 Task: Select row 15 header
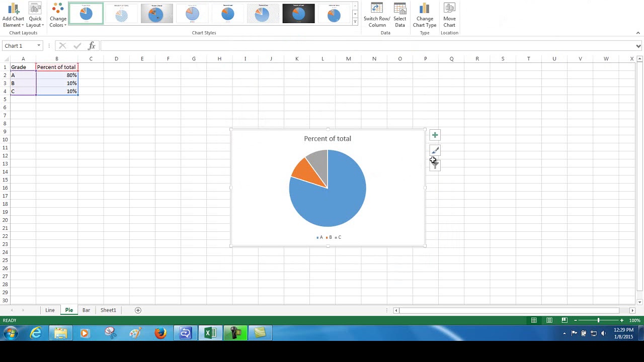5,179
